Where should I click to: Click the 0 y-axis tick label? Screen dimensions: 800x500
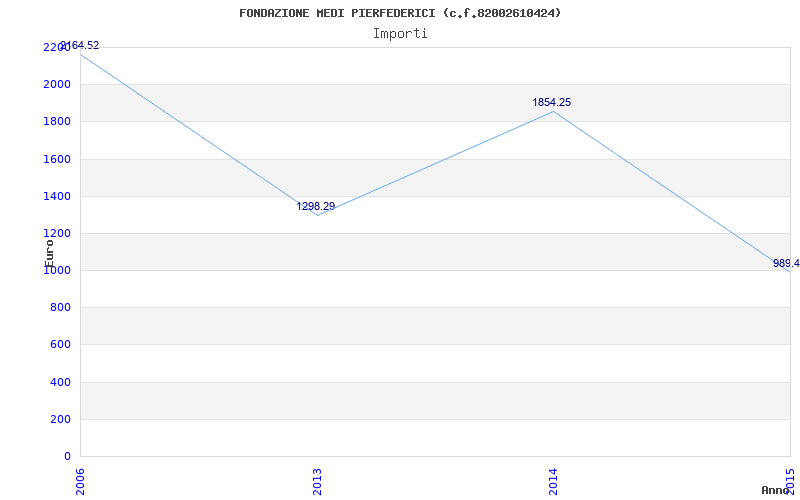(67, 456)
